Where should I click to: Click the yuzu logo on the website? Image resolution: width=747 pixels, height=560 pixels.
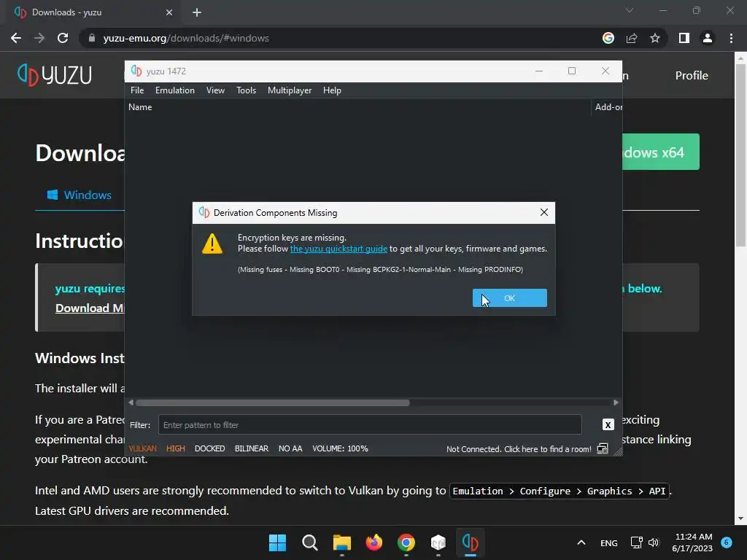pyautogui.click(x=54, y=75)
